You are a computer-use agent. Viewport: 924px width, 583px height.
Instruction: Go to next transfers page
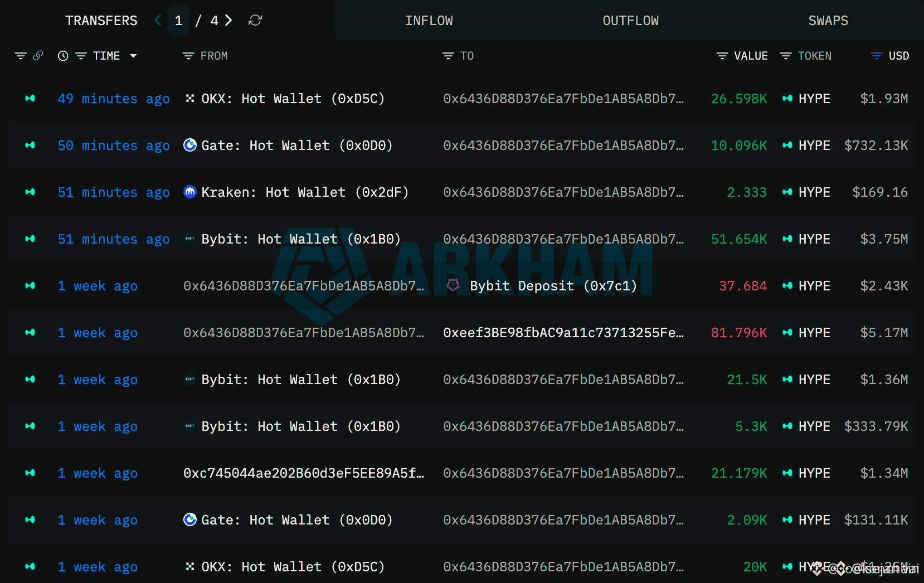(228, 21)
